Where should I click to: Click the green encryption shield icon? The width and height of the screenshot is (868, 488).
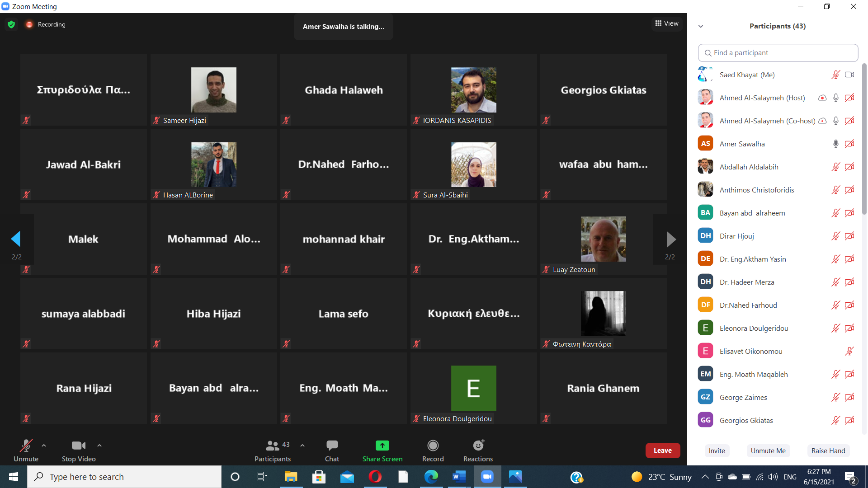point(11,24)
